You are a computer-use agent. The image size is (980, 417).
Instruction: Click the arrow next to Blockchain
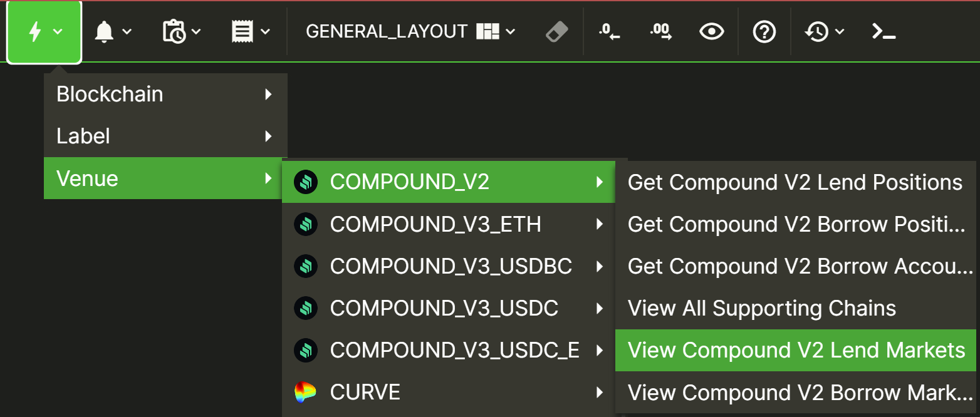click(269, 95)
